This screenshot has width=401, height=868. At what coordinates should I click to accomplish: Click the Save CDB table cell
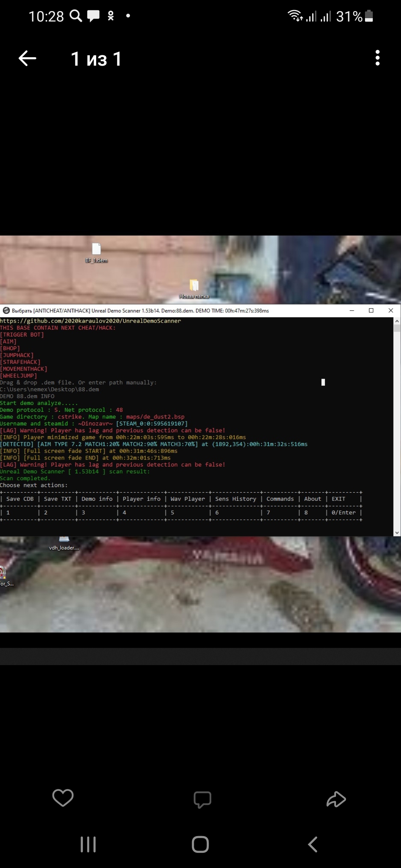point(20,499)
